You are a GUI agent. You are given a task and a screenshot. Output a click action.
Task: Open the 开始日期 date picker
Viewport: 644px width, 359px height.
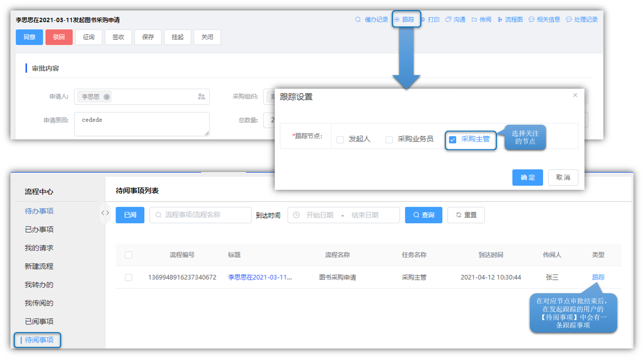coord(319,215)
